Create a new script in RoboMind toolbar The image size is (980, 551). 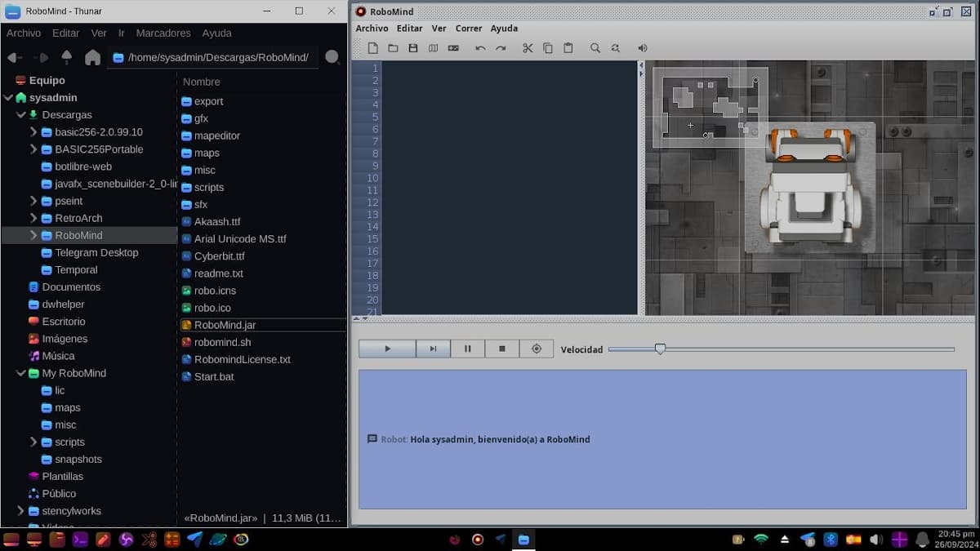pos(373,48)
